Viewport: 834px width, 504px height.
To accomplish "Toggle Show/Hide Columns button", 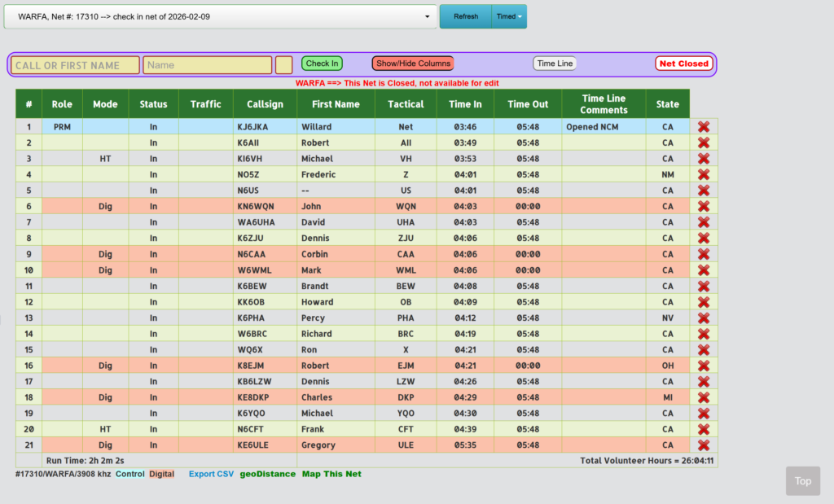I will click(412, 64).
